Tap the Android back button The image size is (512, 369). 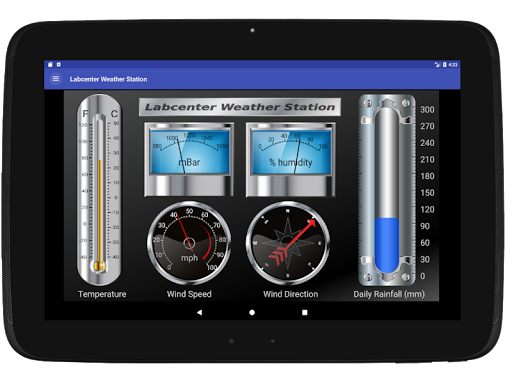[x=199, y=312]
